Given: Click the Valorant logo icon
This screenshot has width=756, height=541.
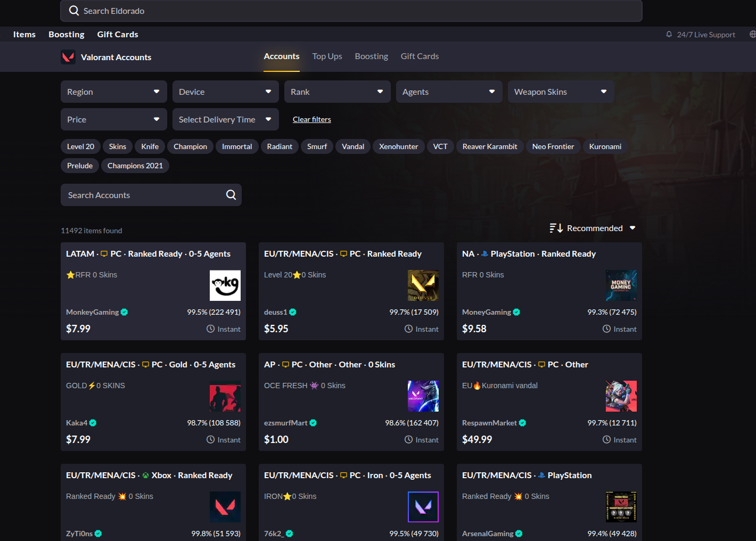Looking at the screenshot, I should tap(68, 57).
